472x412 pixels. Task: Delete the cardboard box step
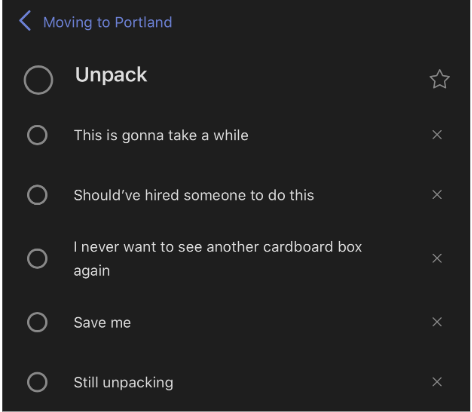click(437, 258)
